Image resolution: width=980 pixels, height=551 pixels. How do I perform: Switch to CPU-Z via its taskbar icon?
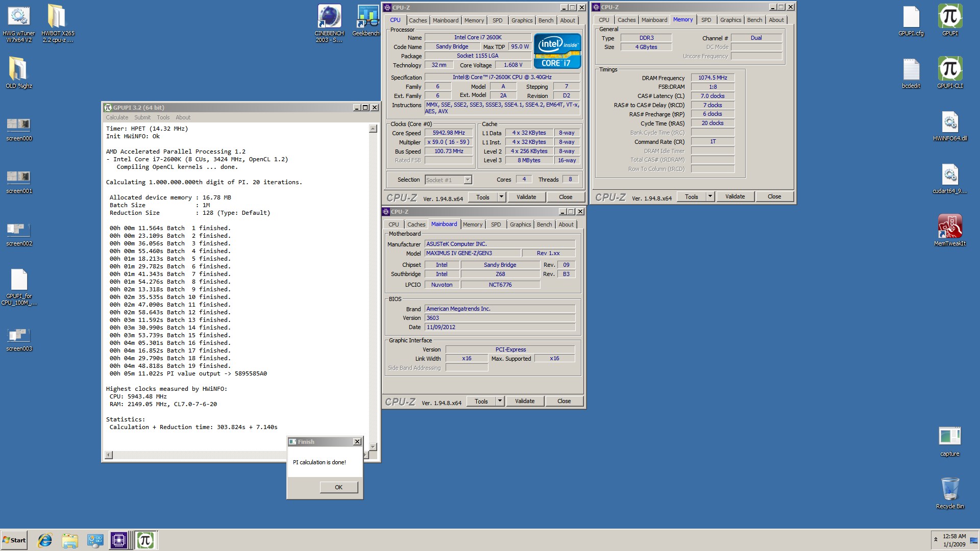[118, 540]
